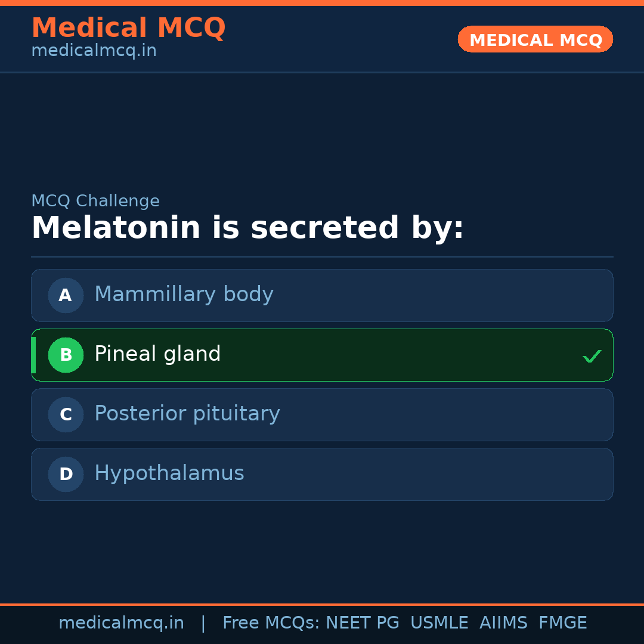Click the letter C circle icon

(x=66, y=414)
